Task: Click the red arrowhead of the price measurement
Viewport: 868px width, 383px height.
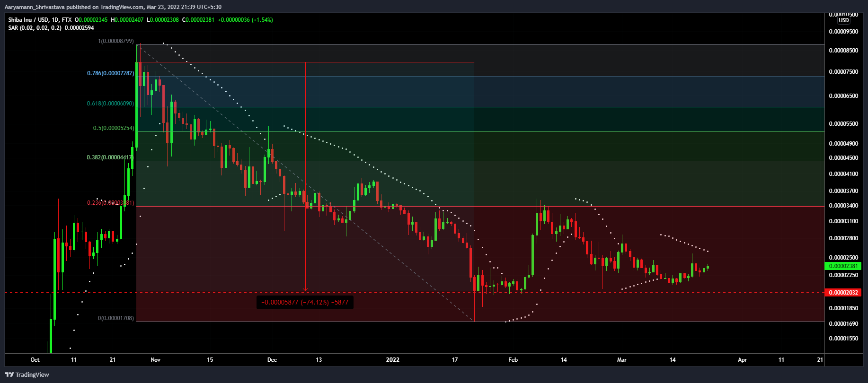Action: point(305,289)
